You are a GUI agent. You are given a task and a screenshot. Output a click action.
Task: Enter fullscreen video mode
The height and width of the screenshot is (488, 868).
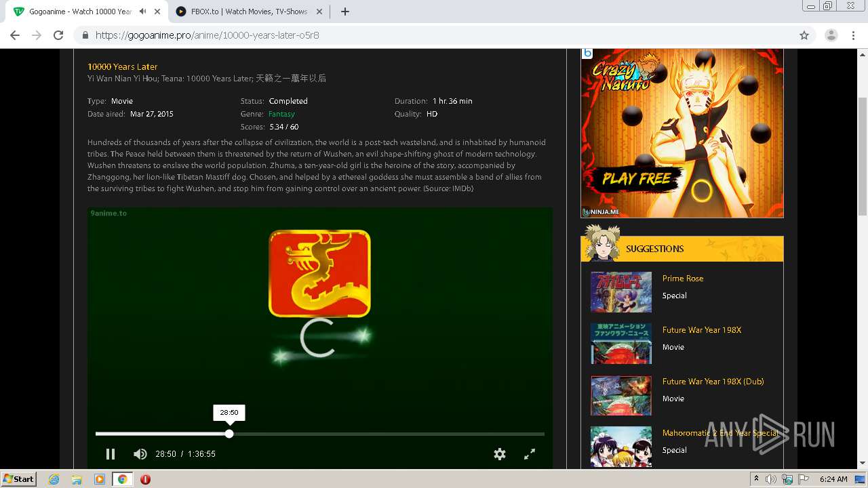click(x=530, y=454)
